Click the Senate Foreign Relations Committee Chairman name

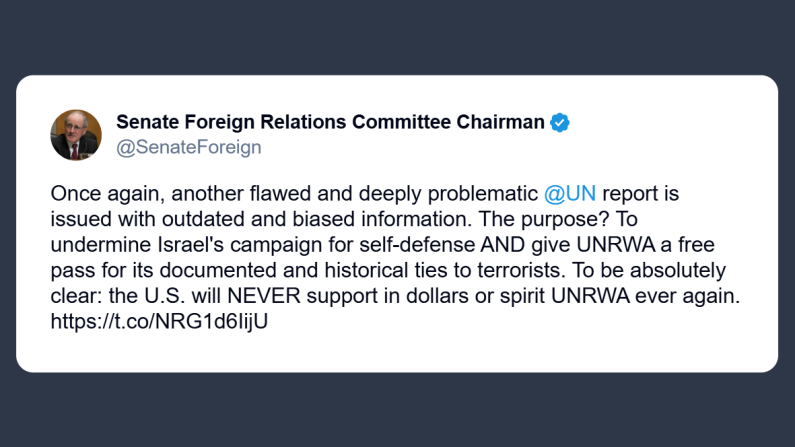pyautogui.click(x=330, y=122)
